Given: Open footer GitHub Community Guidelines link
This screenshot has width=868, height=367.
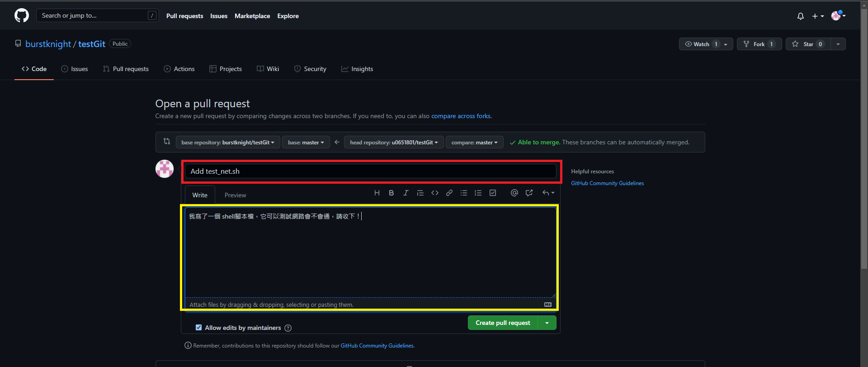Looking at the screenshot, I should (377, 346).
